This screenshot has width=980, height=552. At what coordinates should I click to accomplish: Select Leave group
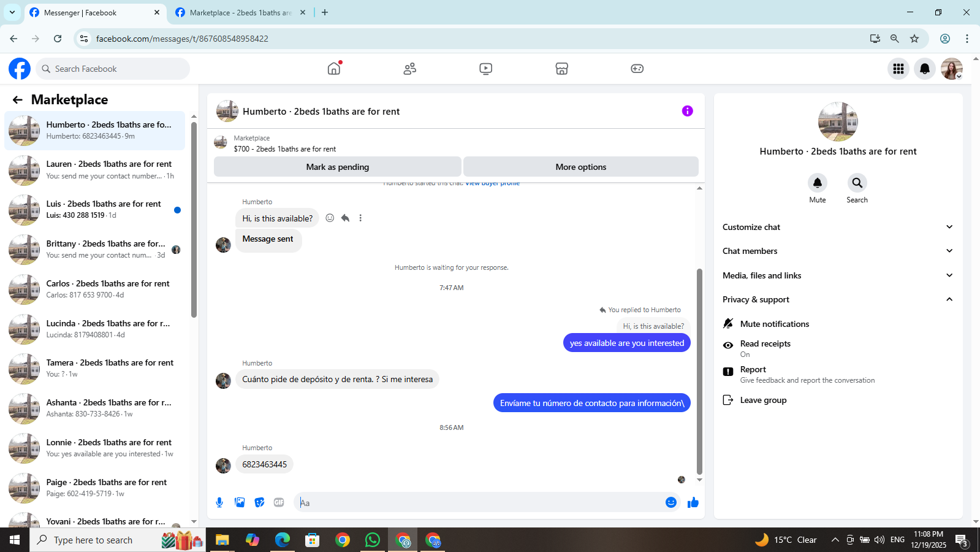838,400
